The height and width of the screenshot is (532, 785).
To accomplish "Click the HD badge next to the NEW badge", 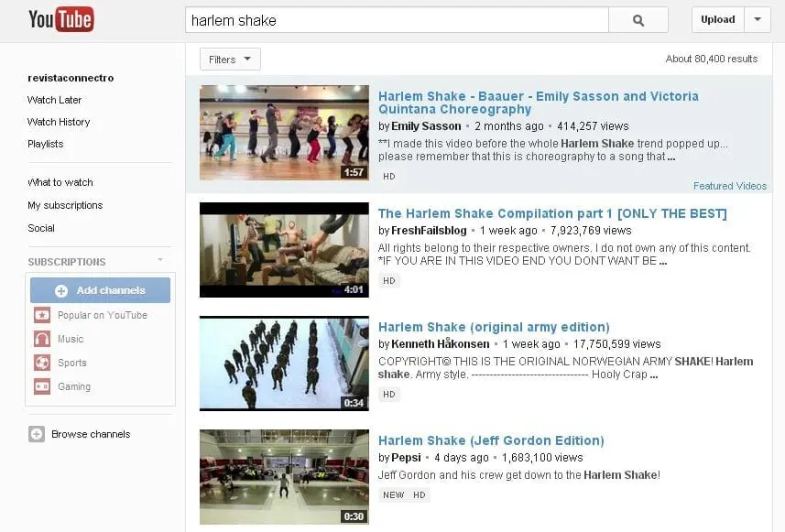I will (x=419, y=495).
